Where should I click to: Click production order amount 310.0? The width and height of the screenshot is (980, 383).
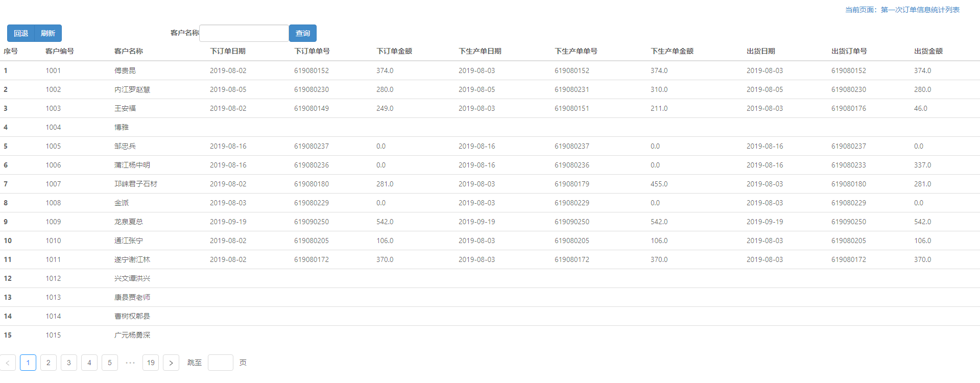pos(659,89)
